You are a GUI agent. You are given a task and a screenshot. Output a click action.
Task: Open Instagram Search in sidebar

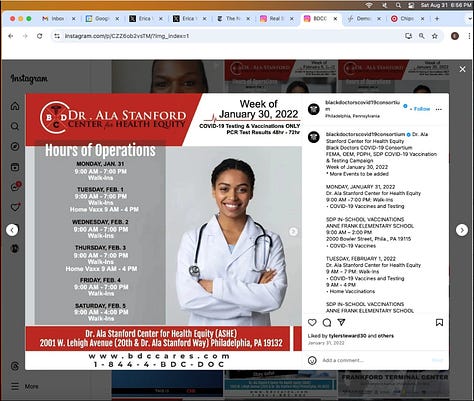(15, 126)
